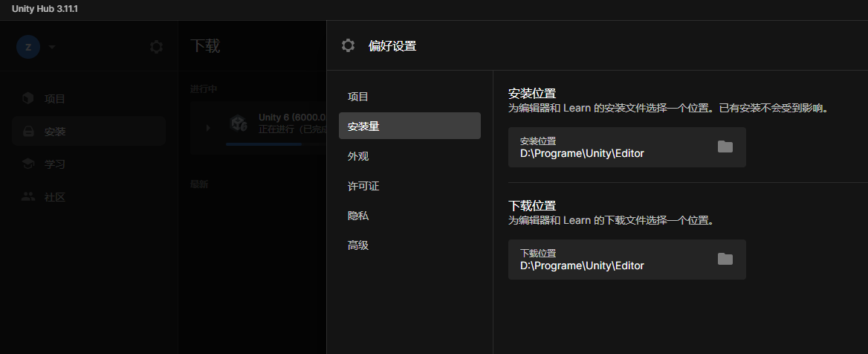Select 安装量 in preferences menu
This screenshot has height=354, width=868.
409,126
